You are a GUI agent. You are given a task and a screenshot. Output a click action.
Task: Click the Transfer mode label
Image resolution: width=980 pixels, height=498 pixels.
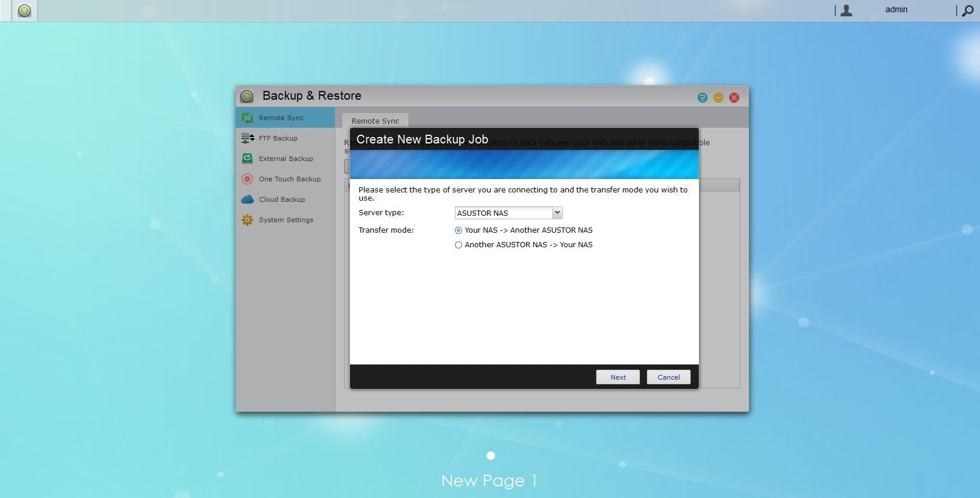(386, 230)
